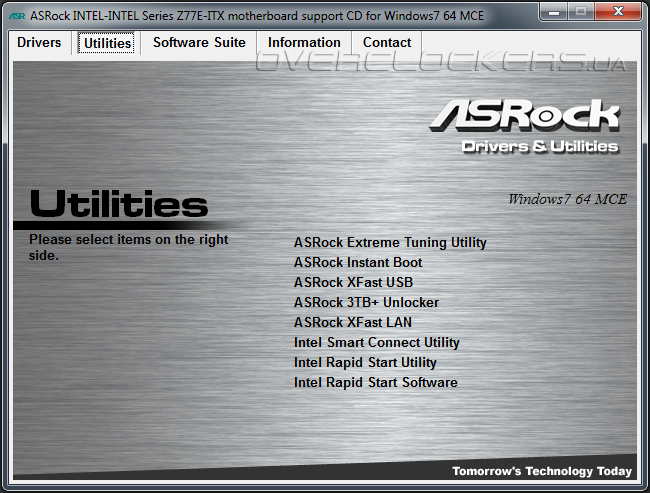
Task: Select the Utilities tab
Action: (107, 43)
